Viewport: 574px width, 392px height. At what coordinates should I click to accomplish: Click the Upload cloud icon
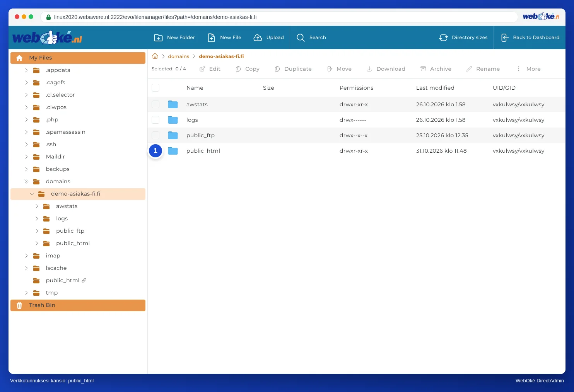point(258,37)
